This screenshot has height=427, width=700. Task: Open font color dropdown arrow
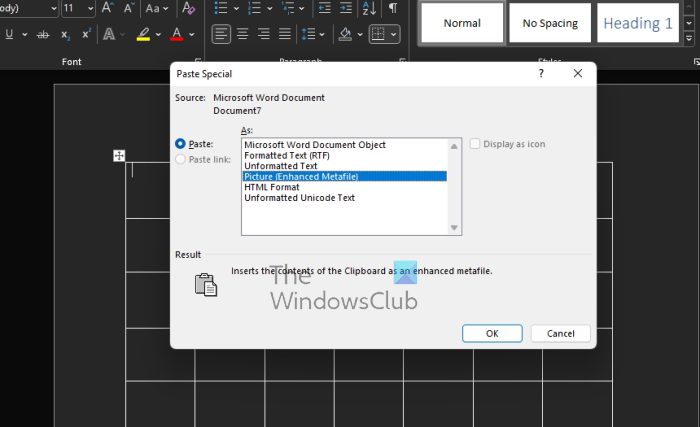click(x=192, y=34)
